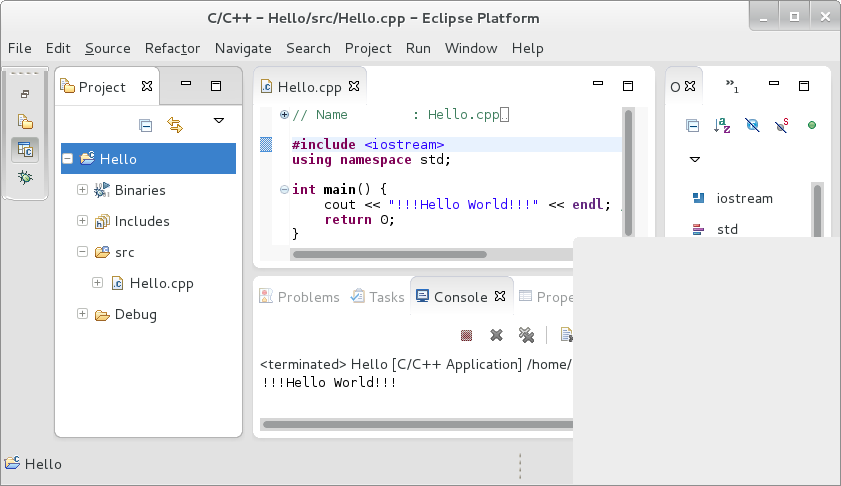This screenshot has width=841, height=486.
Task: Open the Help menu
Action: click(528, 48)
